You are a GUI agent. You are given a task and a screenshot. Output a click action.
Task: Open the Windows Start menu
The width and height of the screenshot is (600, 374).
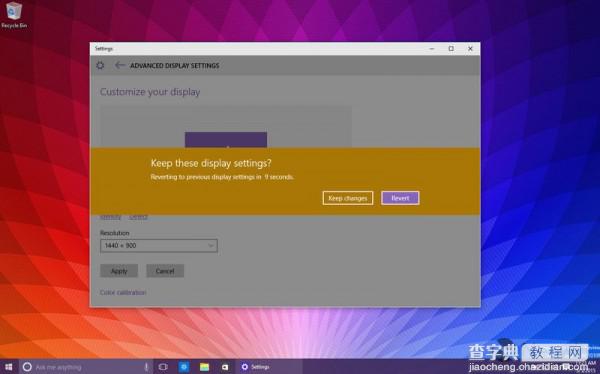(8, 367)
